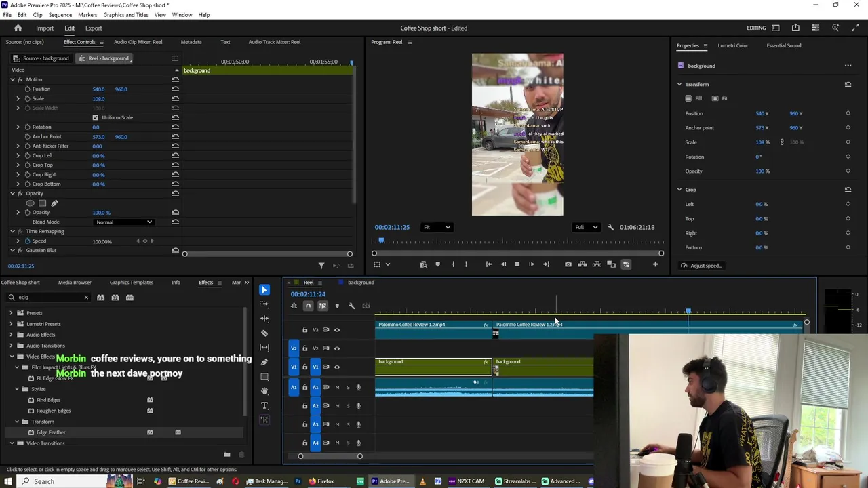Clear the effects search field
This screenshot has height=488, width=868.
tap(86, 298)
